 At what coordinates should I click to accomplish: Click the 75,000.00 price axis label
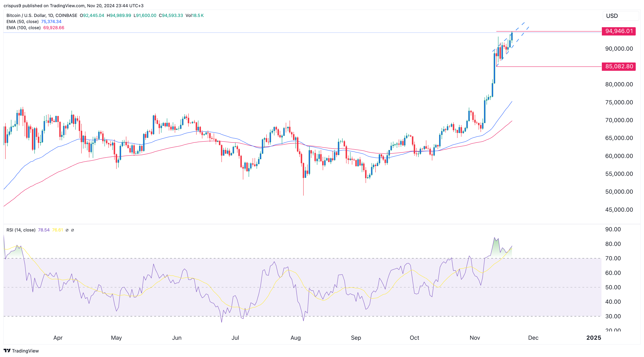tap(619, 102)
